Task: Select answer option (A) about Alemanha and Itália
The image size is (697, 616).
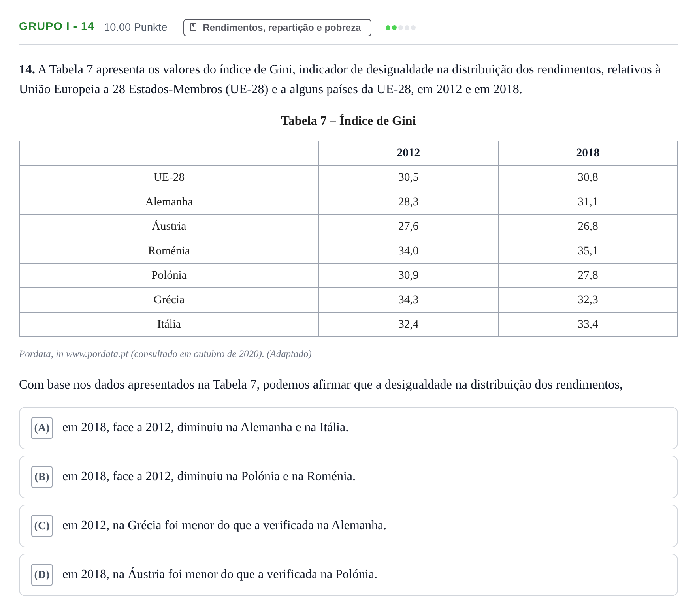Action: (348, 428)
